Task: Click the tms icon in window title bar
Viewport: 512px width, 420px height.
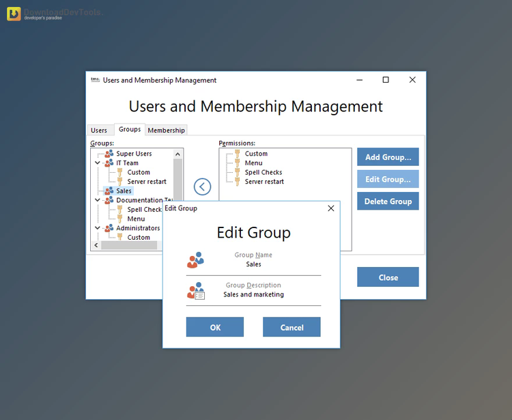Action: [95, 80]
